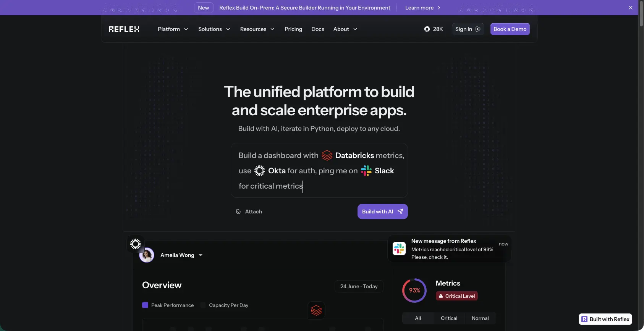Click Amelia Wong's profile avatar

click(147, 255)
